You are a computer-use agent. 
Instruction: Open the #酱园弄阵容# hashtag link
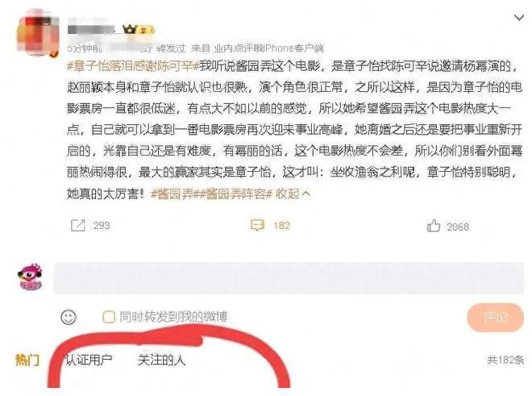click(236, 194)
